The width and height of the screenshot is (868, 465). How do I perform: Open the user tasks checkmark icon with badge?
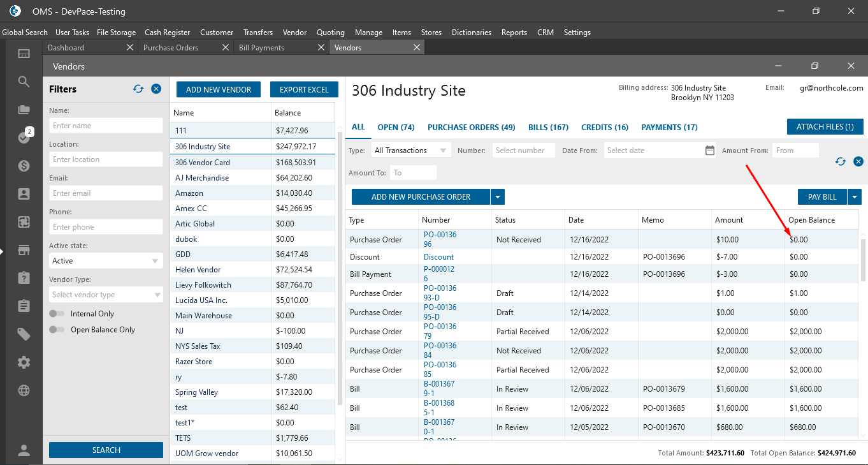[24, 138]
